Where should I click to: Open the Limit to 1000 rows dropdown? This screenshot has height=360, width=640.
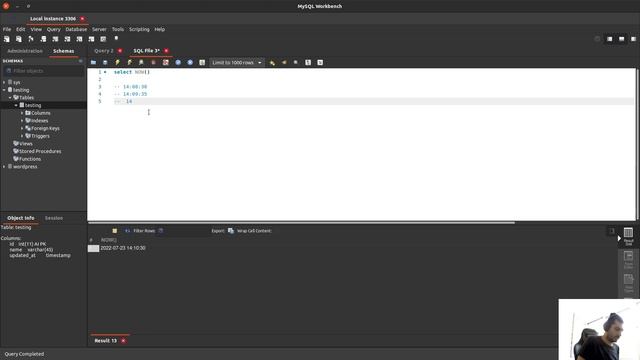coord(237,62)
